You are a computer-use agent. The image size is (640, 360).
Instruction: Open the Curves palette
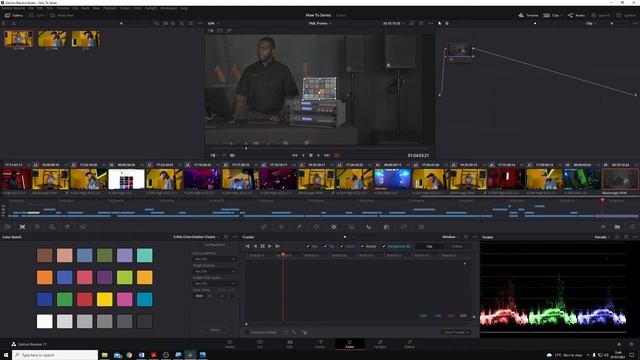(x=264, y=227)
